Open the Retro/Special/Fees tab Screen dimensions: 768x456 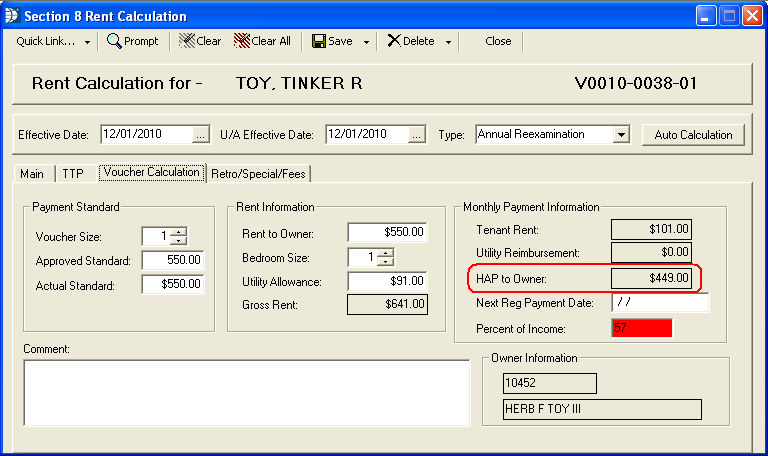click(x=258, y=174)
